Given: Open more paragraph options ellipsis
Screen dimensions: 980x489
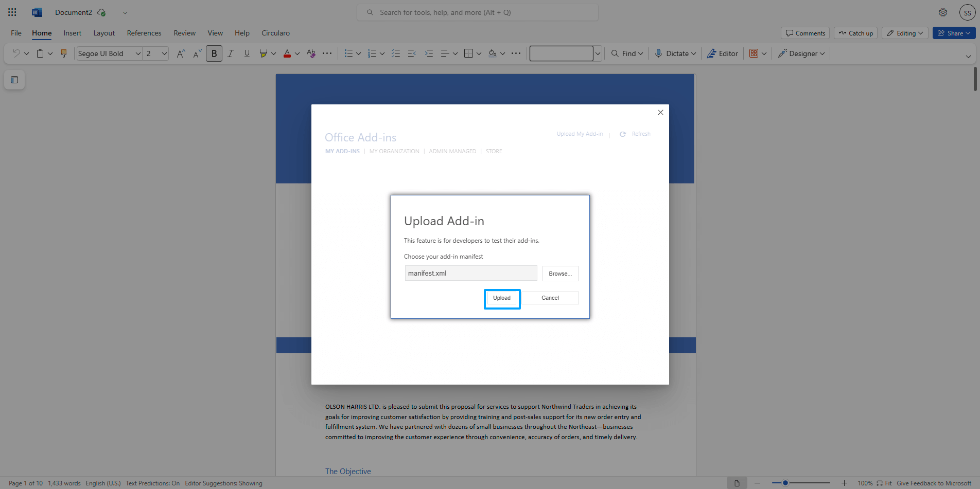Looking at the screenshot, I should tap(516, 53).
